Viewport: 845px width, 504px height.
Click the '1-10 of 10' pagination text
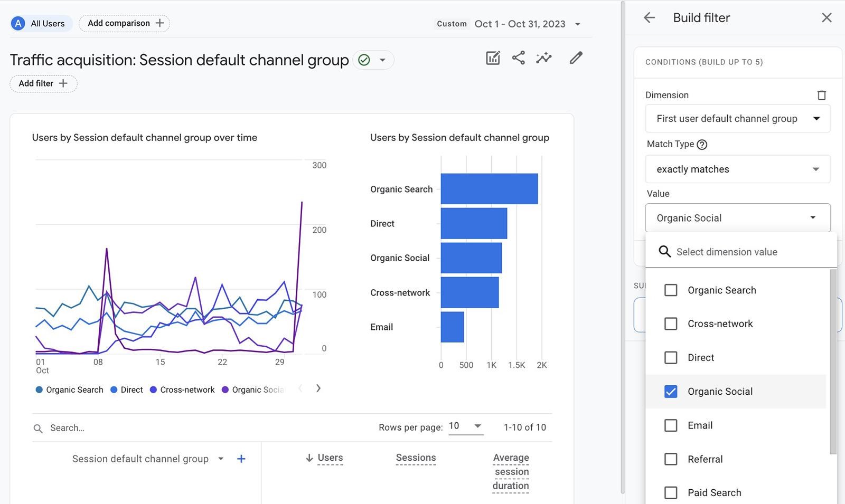pyautogui.click(x=524, y=427)
